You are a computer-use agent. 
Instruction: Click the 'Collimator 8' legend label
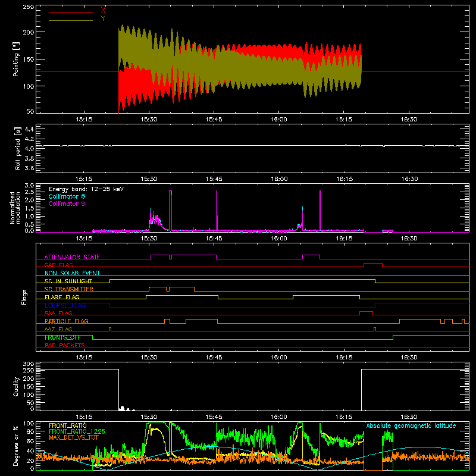point(67,196)
